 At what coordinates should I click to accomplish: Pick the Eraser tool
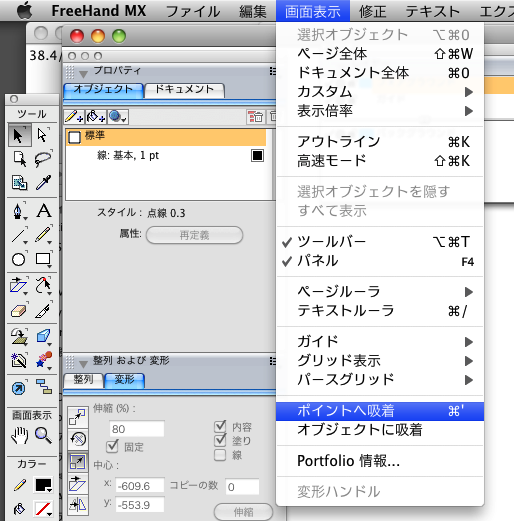[19, 311]
